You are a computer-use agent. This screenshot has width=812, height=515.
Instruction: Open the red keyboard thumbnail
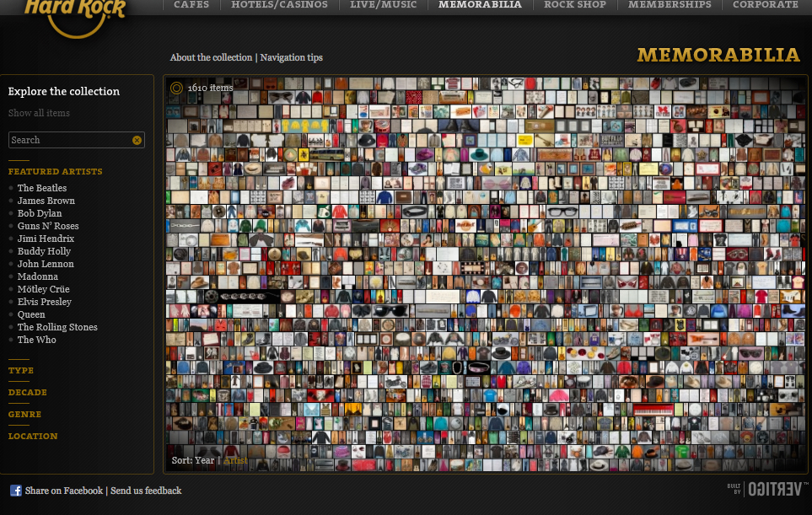[653, 410]
